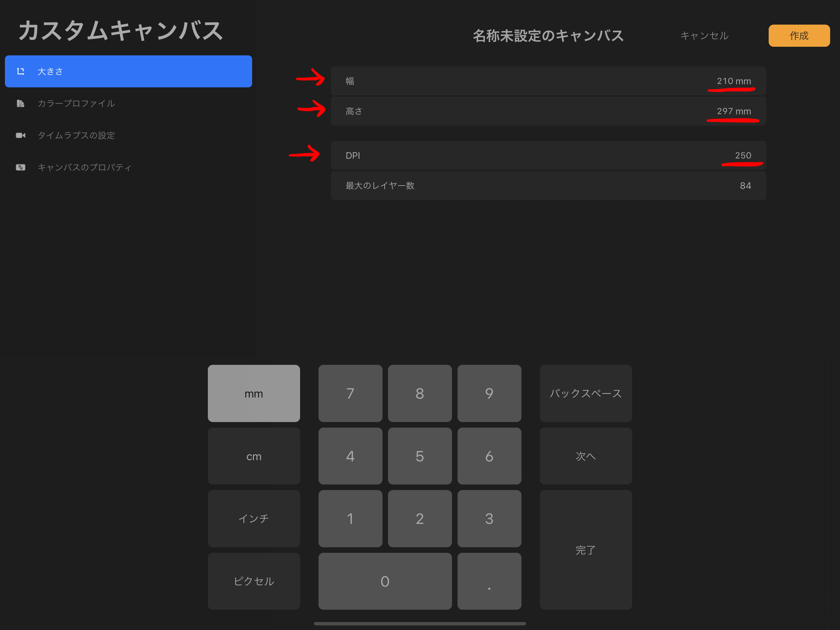Viewport: 840px width, 630px height.
Task: Click the カスタムキャンバス heading
Action: coord(121,30)
